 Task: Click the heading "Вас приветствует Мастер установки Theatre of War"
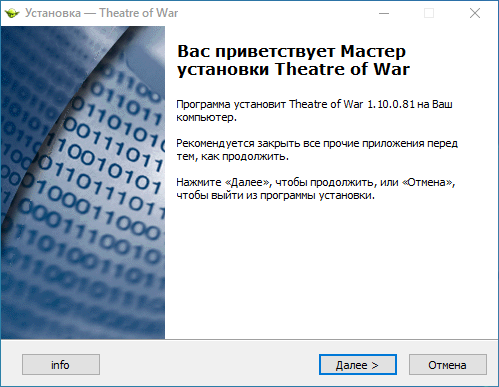point(293,60)
